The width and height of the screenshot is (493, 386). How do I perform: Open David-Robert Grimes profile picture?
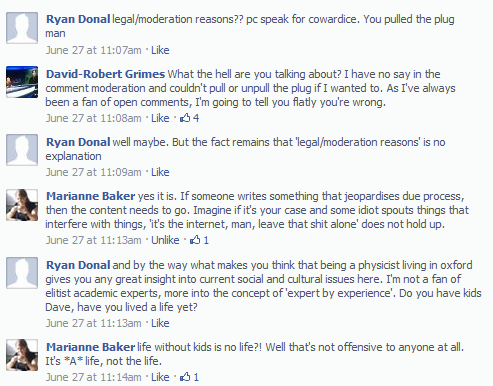22,82
